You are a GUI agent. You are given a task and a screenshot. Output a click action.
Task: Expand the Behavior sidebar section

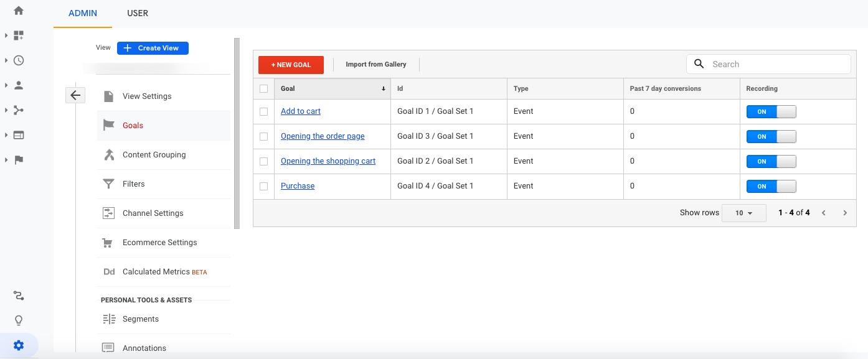coord(18,135)
